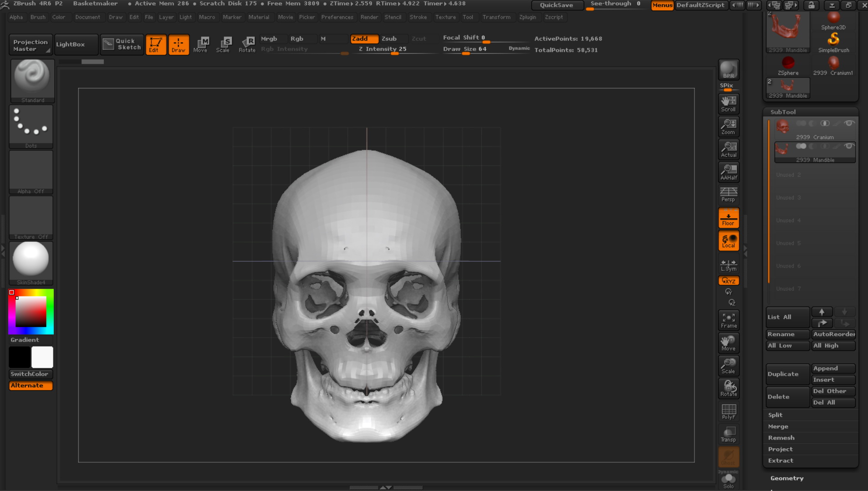868x491 pixels.
Task: Click the Frame icon
Action: pyautogui.click(x=728, y=320)
